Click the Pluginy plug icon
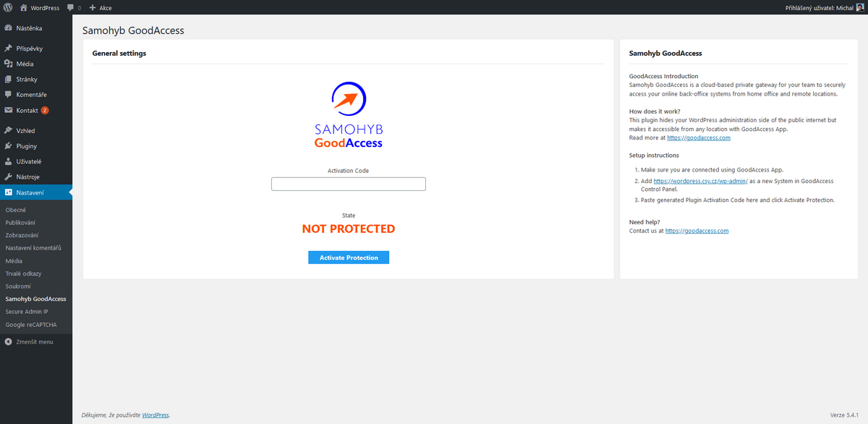This screenshot has width=868, height=424. 8,145
